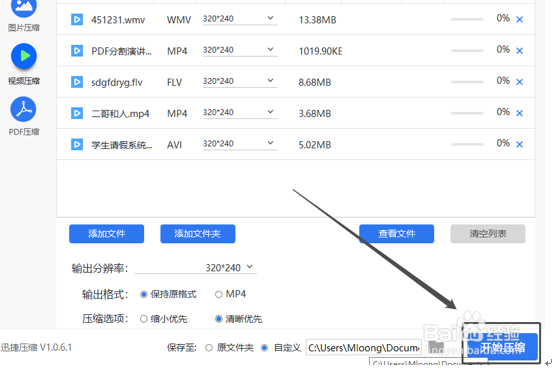Click the 13.38MB size value
552x370 pixels.
pos(318,20)
